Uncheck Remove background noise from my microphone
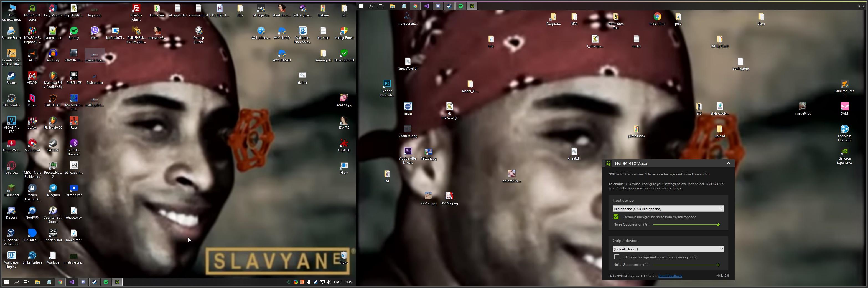Screen dimensions: 868x288 click(616, 216)
